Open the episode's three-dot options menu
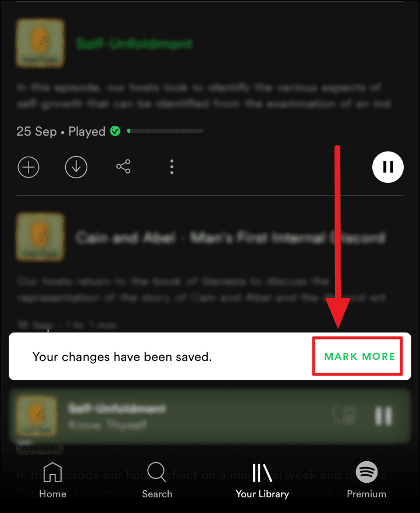Viewport: 420px width, 513px height. [x=172, y=167]
